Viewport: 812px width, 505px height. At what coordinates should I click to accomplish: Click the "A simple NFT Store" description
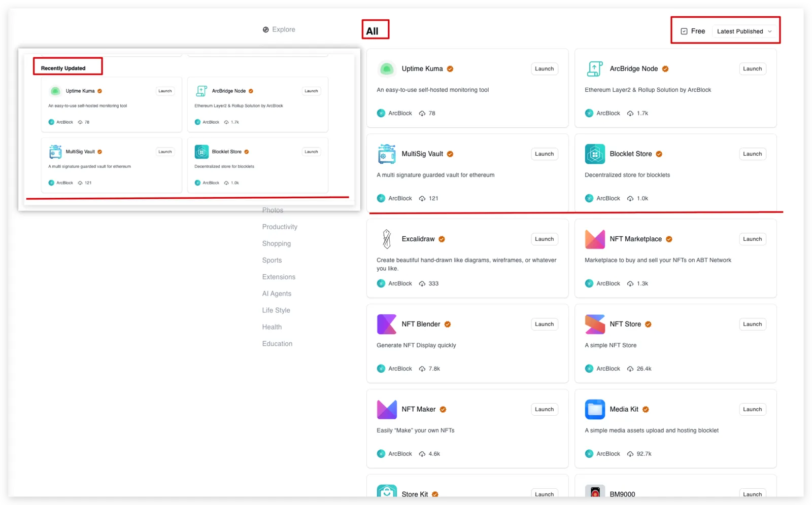coord(611,346)
